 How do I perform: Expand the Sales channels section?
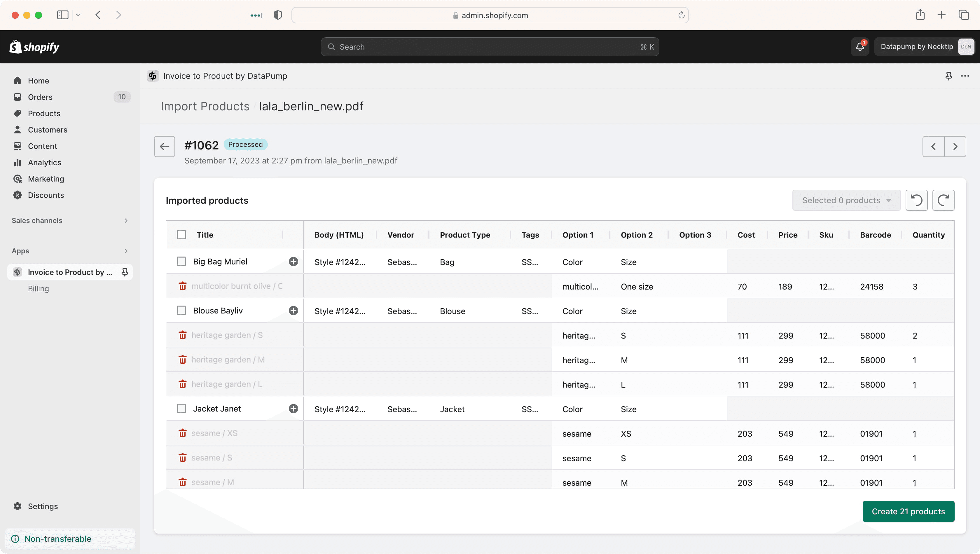click(70, 221)
